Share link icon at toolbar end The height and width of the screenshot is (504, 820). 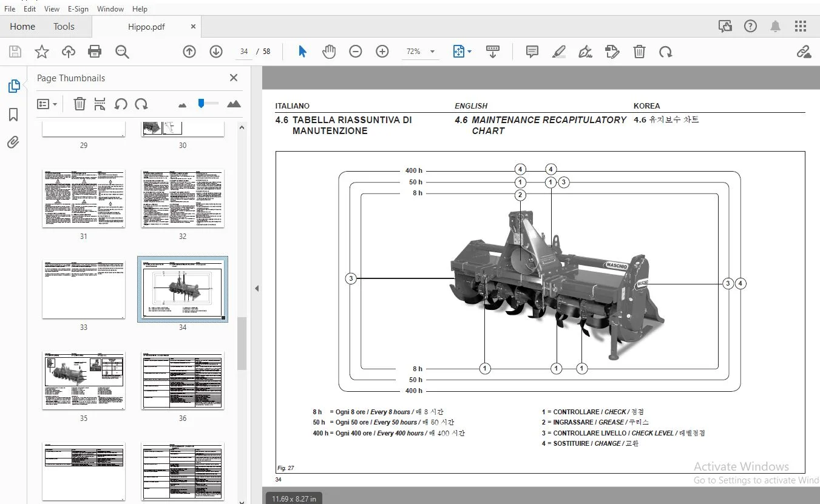[x=804, y=52]
